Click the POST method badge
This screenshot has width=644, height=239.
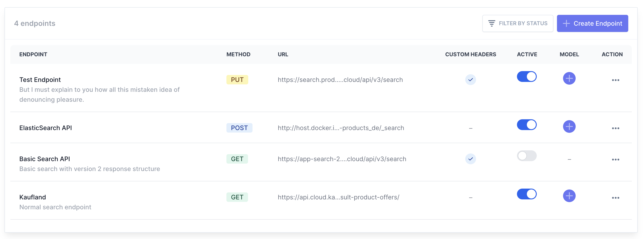239,128
